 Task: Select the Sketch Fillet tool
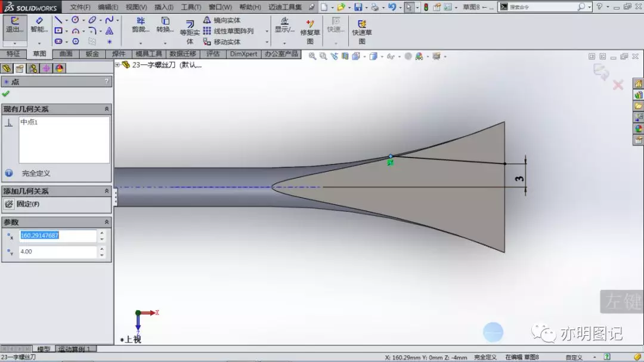(92, 31)
